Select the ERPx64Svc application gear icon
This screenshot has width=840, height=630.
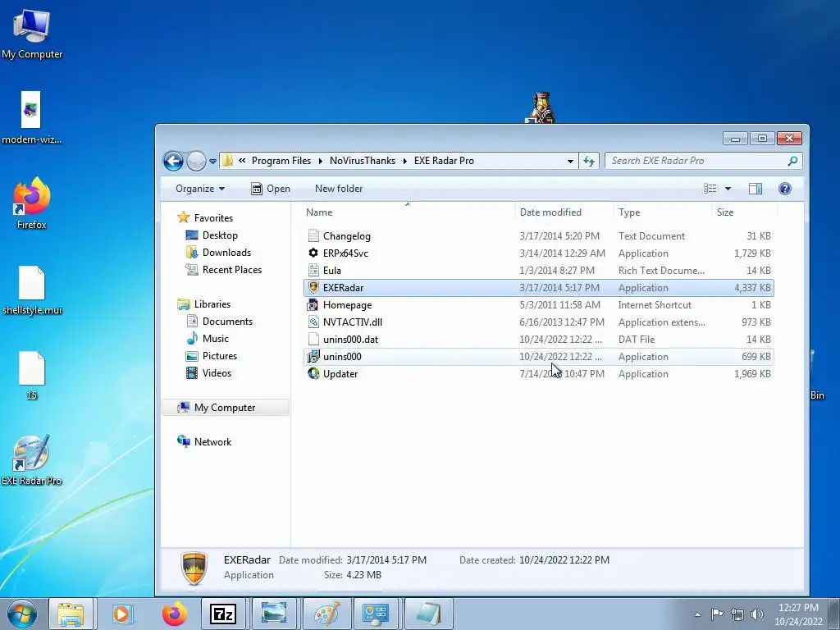coord(313,253)
